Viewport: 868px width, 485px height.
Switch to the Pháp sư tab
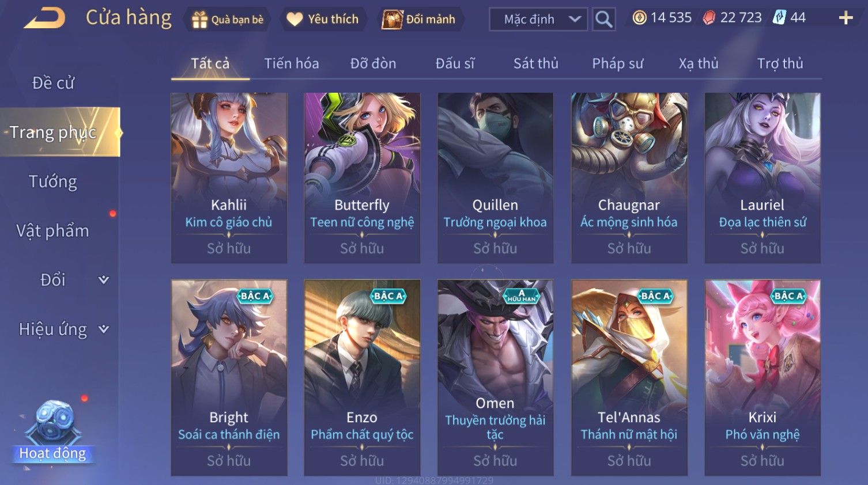(x=617, y=63)
